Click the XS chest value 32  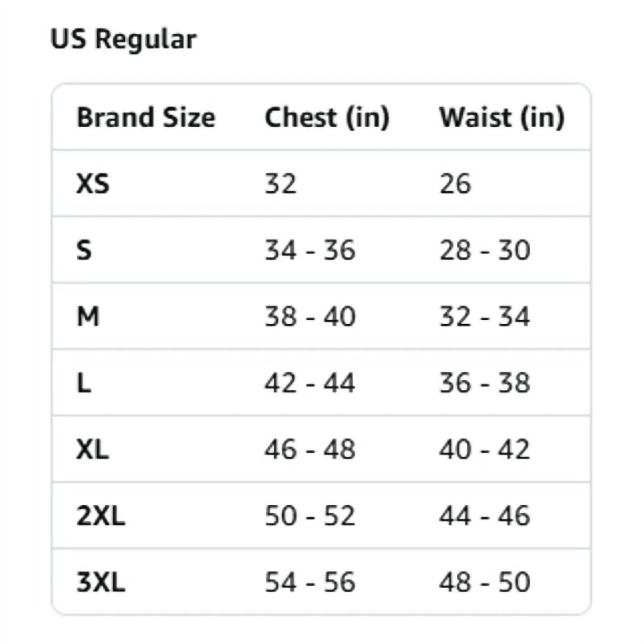point(280,184)
